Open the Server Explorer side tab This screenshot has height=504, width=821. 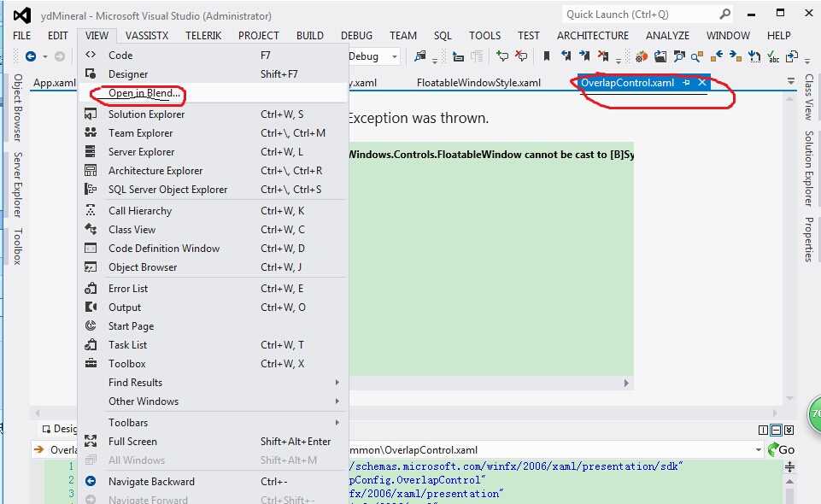pyautogui.click(x=17, y=185)
